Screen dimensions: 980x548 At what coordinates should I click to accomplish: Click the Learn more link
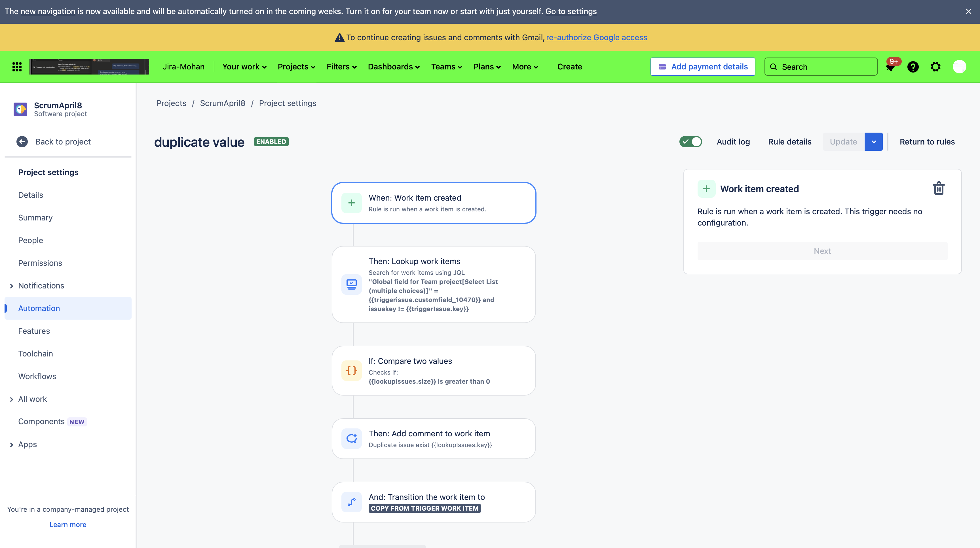[x=68, y=524]
